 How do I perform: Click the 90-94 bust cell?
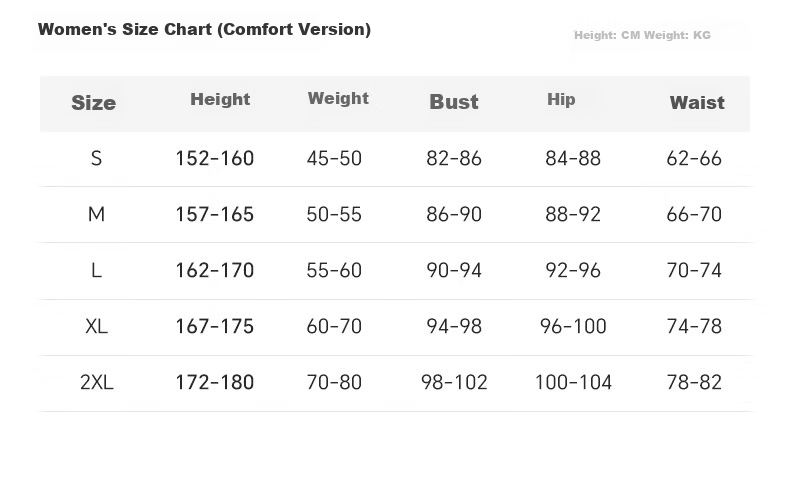point(454,270)
